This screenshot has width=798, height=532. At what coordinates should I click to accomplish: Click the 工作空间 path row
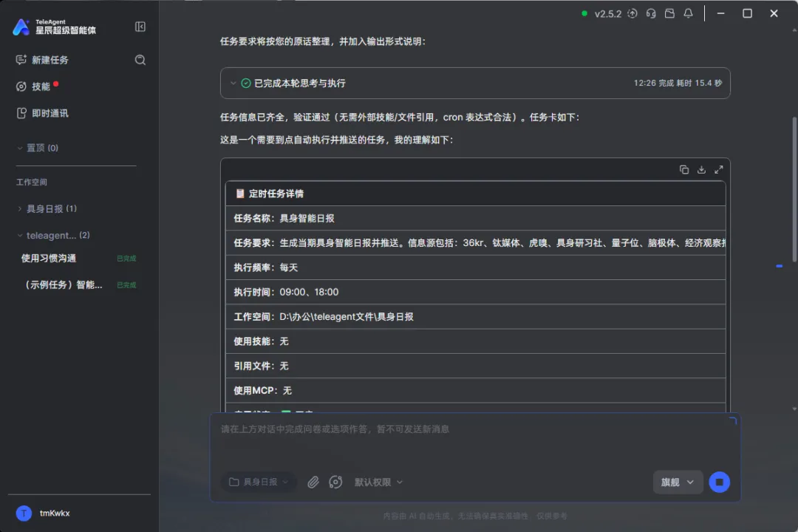pyautogui.click(x=475, y=317)
